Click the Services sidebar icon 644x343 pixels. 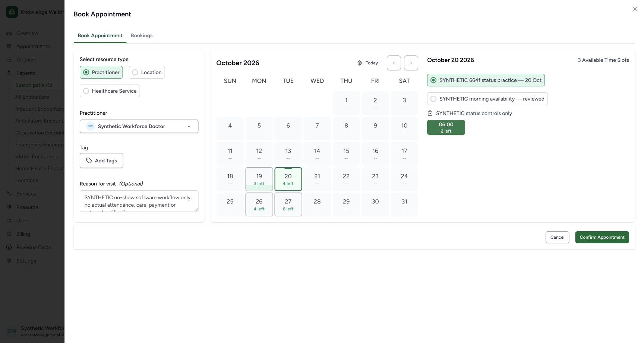point(9,194)
